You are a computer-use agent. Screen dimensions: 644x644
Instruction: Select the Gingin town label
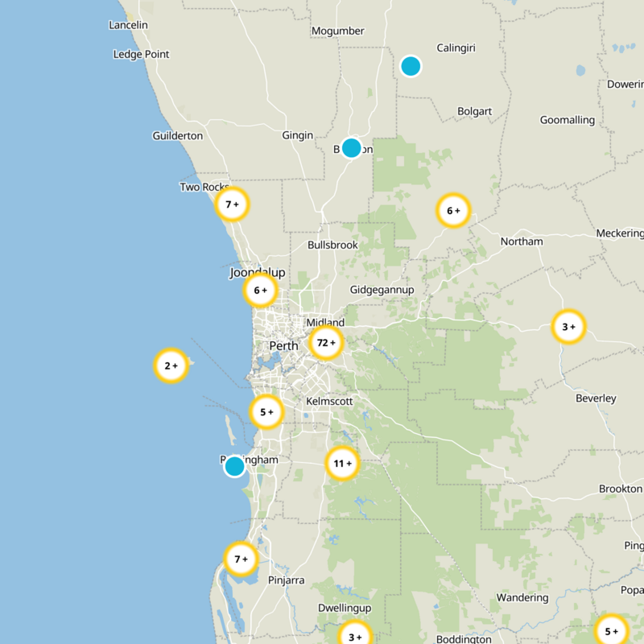pos(297,135)
